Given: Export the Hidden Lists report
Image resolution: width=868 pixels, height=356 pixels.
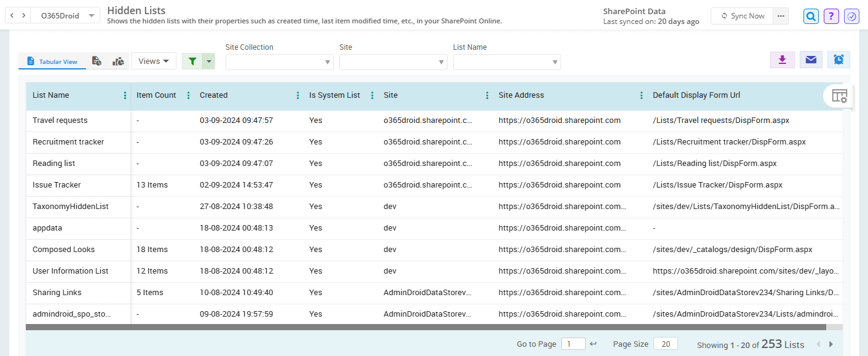Looking at the screenshot, I should (x=782, y=60).
